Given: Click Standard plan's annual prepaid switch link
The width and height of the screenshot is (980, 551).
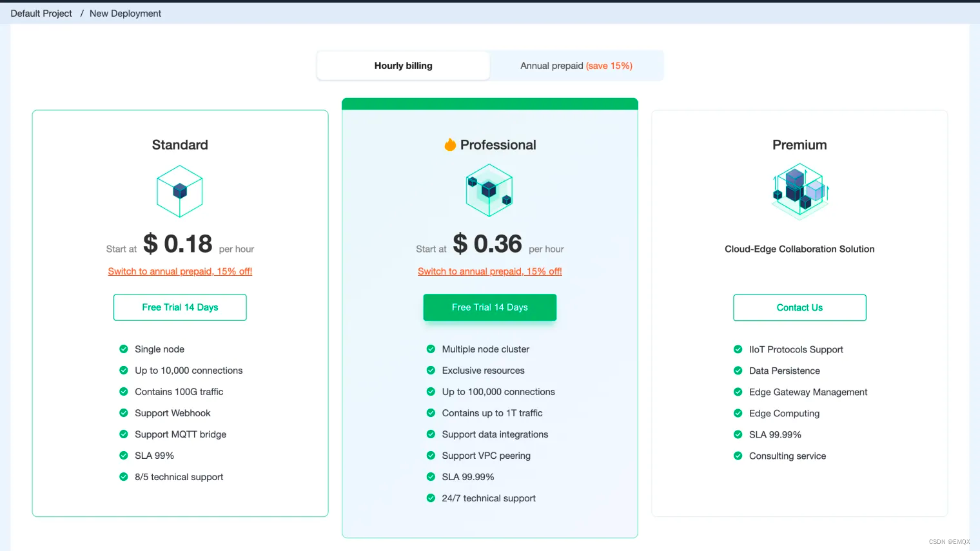Looking at the screenshot, I should click(180, 271).
